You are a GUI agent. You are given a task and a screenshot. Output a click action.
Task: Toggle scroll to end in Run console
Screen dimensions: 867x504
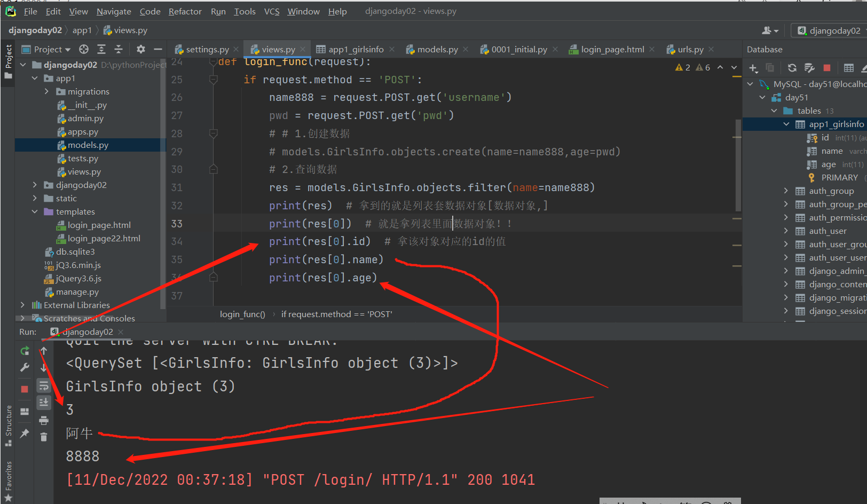(x=44, y=402)
